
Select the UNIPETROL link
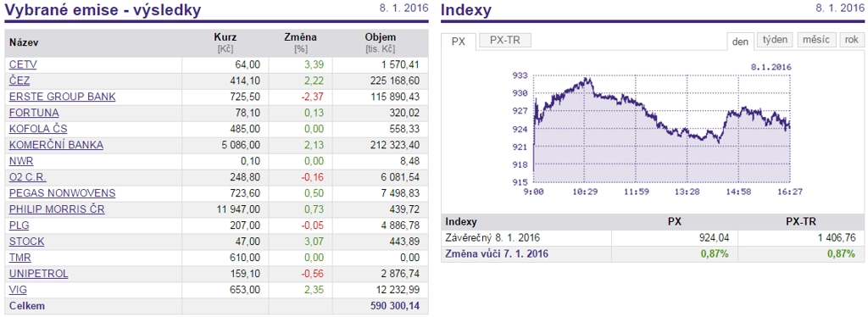click(x=39, y=274)
